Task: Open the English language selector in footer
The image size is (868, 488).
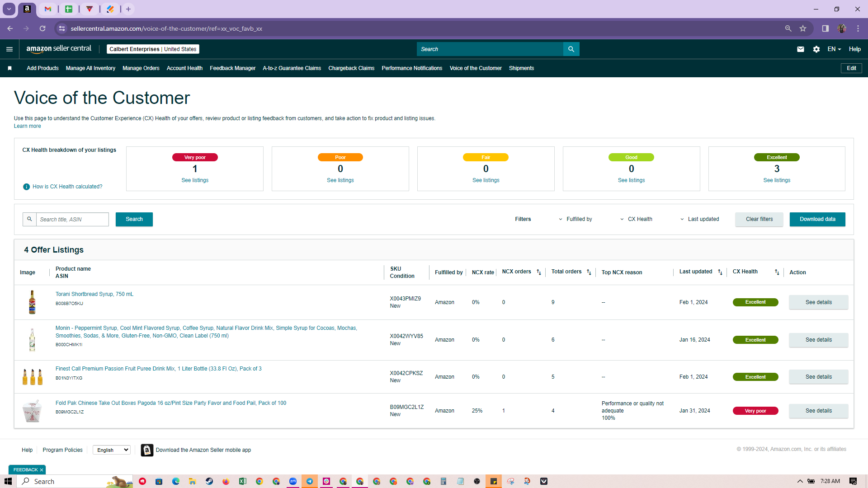Action: (112, 450)
